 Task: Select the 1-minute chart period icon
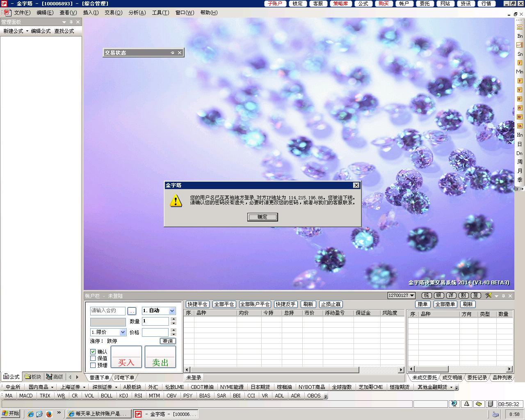(x=520, y=63)
